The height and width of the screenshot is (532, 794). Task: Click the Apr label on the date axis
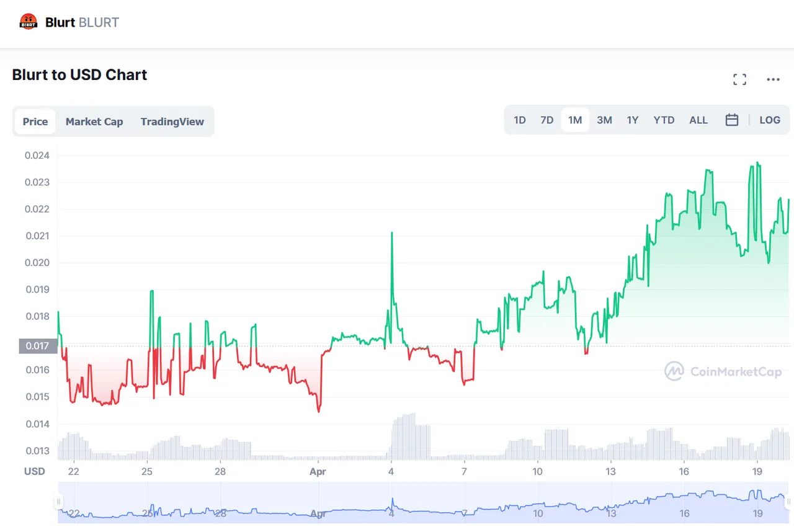[x=318, y=471]
